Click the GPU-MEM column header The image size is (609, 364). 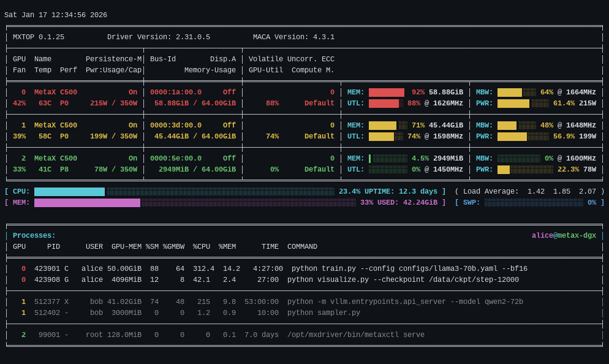pos(126,247)
